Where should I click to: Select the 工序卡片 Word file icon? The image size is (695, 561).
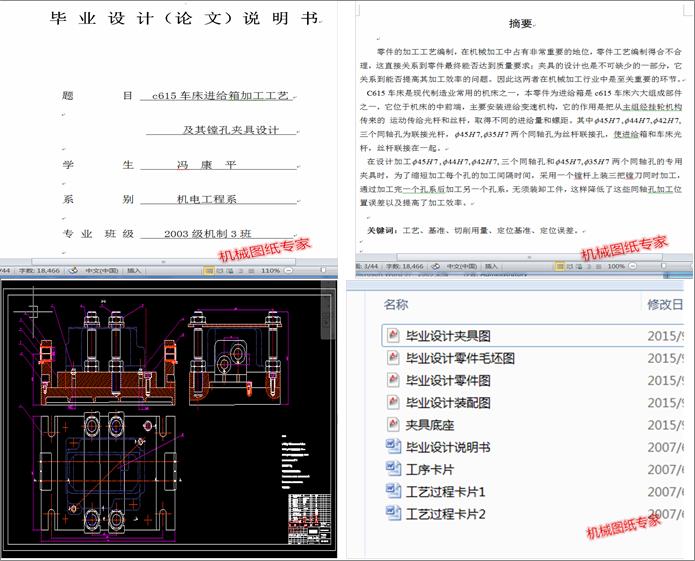393,469
